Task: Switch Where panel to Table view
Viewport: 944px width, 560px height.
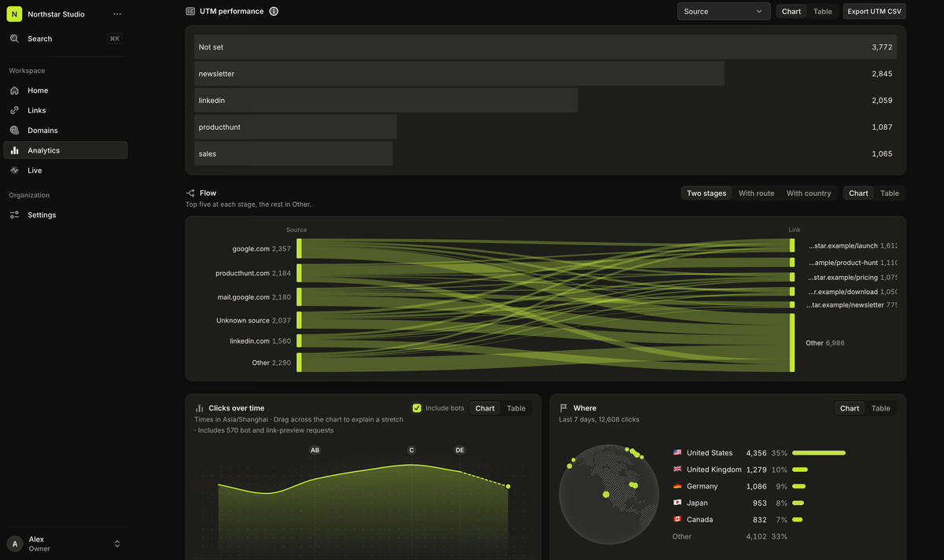Action: pyautogui.click(x=881, y=408)
